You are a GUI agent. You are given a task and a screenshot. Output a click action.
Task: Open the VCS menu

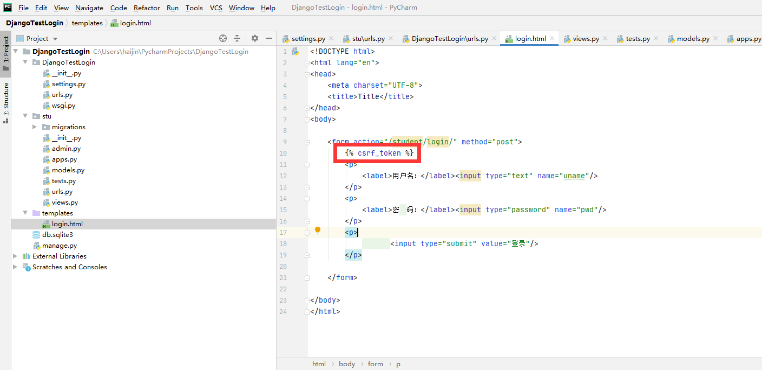tap(216, 8)
